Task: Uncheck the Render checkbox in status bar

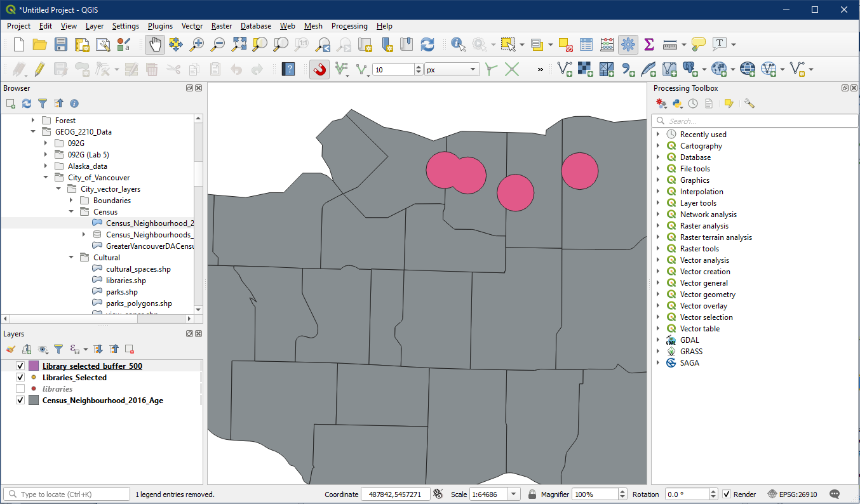Action: [727, 494]
